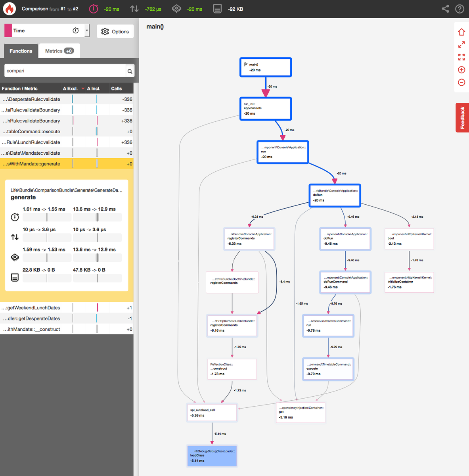Click the CPU icon in generate details

pyautogui.click(x=15, y=257)
